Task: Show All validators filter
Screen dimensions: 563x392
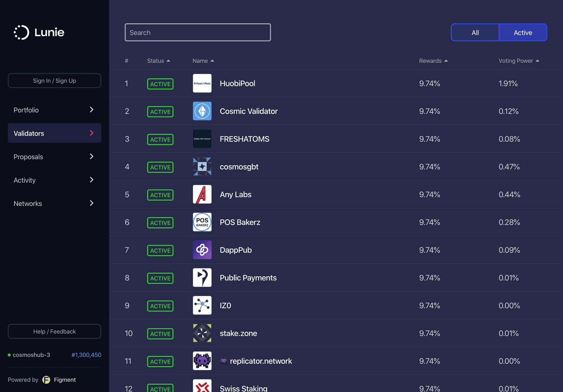Action: click(475, 32)
